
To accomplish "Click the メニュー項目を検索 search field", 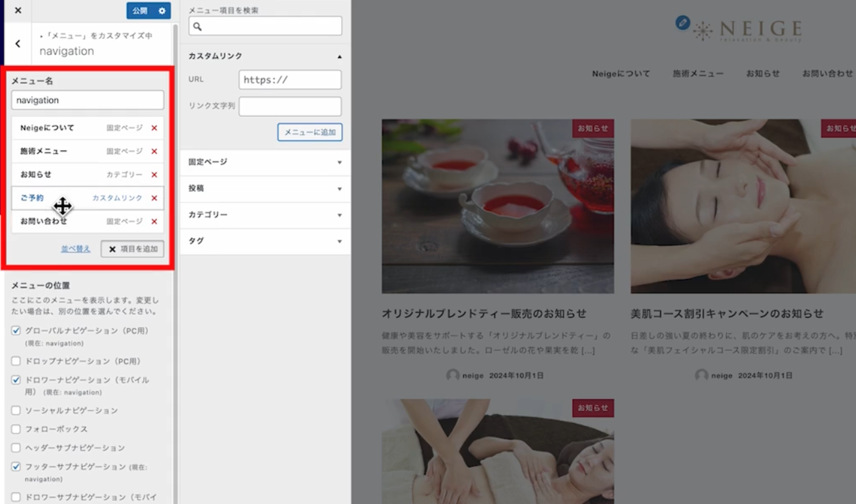I will (x=265, y=26).
